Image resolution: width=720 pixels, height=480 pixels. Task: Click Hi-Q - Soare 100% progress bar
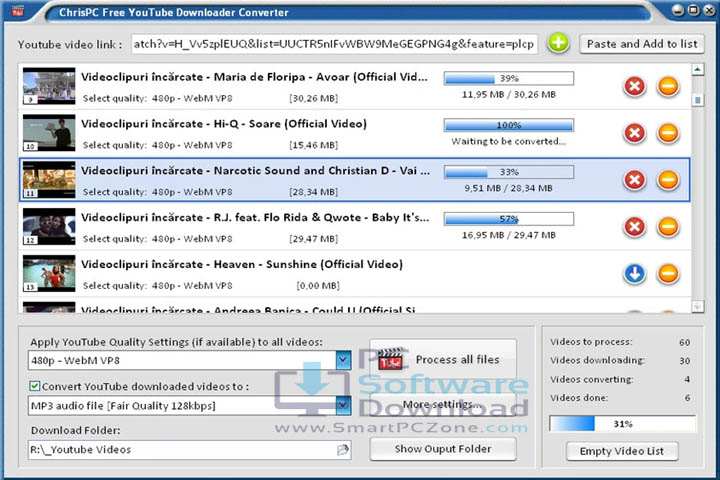tap(509, 125)
